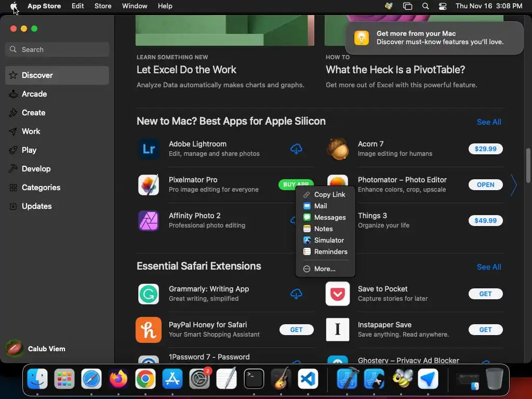This screenshot has height=399, width=532.
Task: Click GET for PayPal Honey
Action: point(296,330)
